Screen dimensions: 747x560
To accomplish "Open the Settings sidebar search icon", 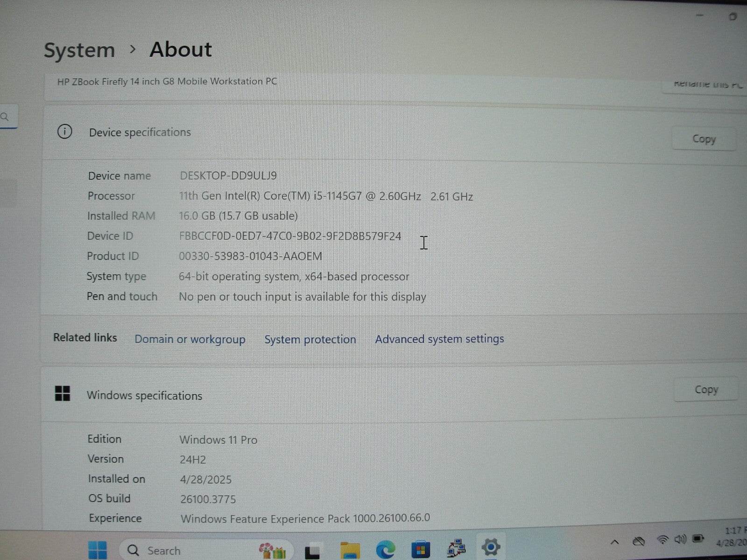I will [5, 117].
